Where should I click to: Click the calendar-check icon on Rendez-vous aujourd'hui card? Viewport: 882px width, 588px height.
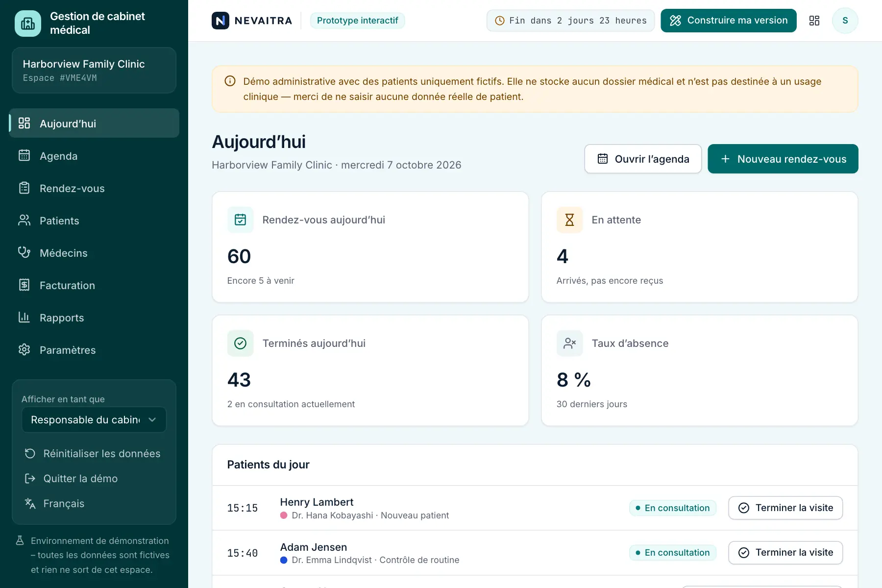240,220
